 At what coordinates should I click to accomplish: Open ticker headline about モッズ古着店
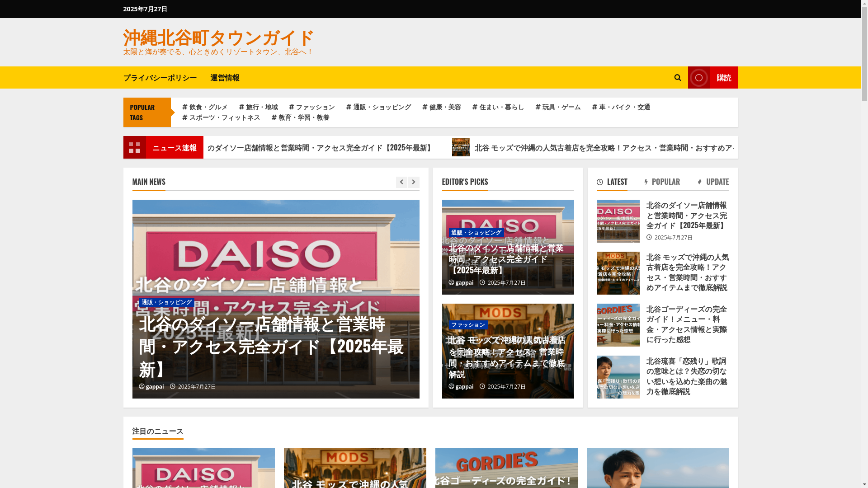click(x=604, y=148)
